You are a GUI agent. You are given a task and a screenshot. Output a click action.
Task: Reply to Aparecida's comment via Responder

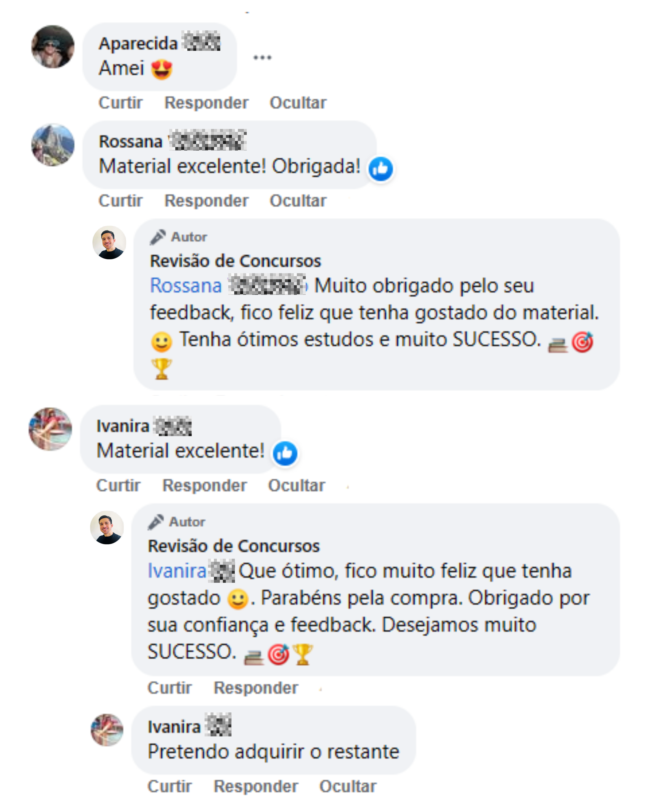(206, 103)
